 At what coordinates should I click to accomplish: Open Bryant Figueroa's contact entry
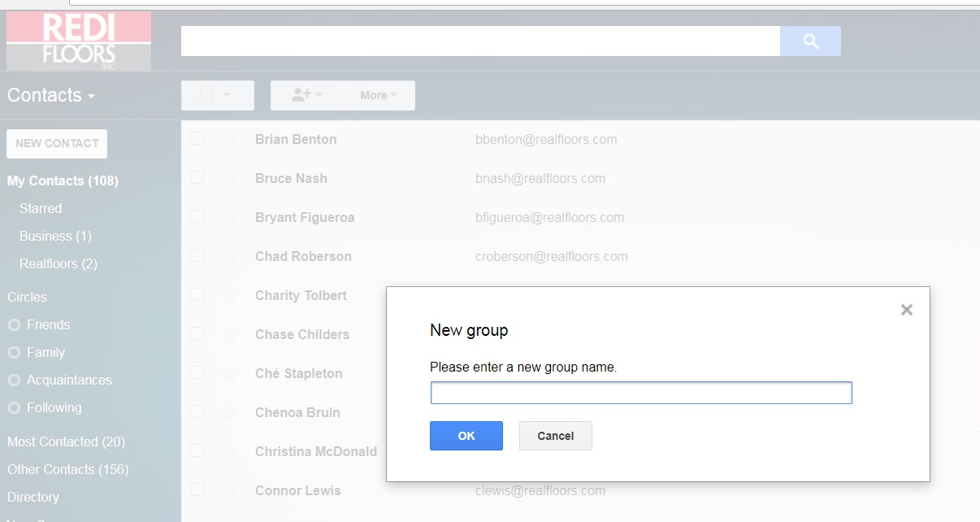pos(305,217)
